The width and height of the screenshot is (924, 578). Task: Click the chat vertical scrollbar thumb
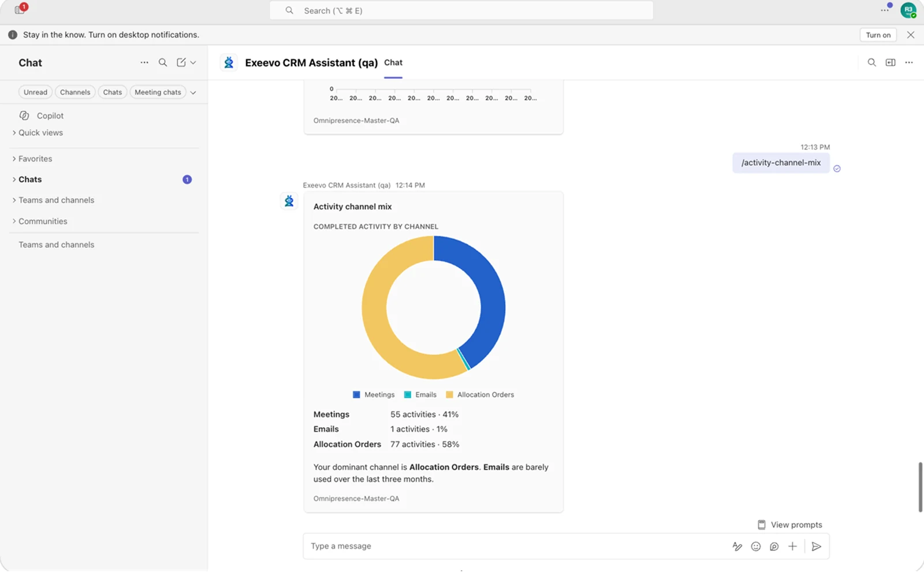click(921, 487)
